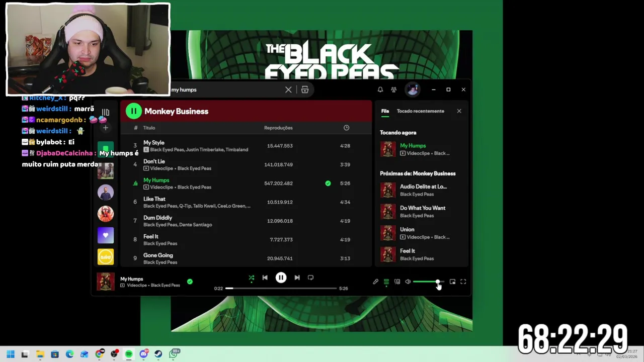Skip to previous track
Image resolution: width=644 pixels, height=362 pixels.
tap(265, 278)
